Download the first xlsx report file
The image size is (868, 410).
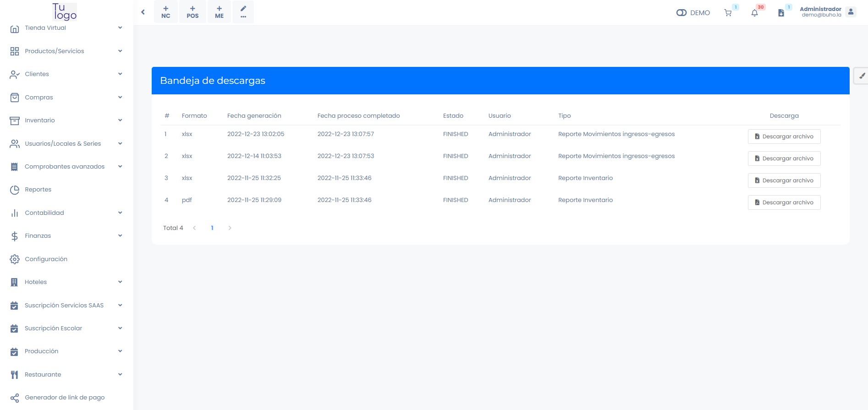click(x=784, y=137)
